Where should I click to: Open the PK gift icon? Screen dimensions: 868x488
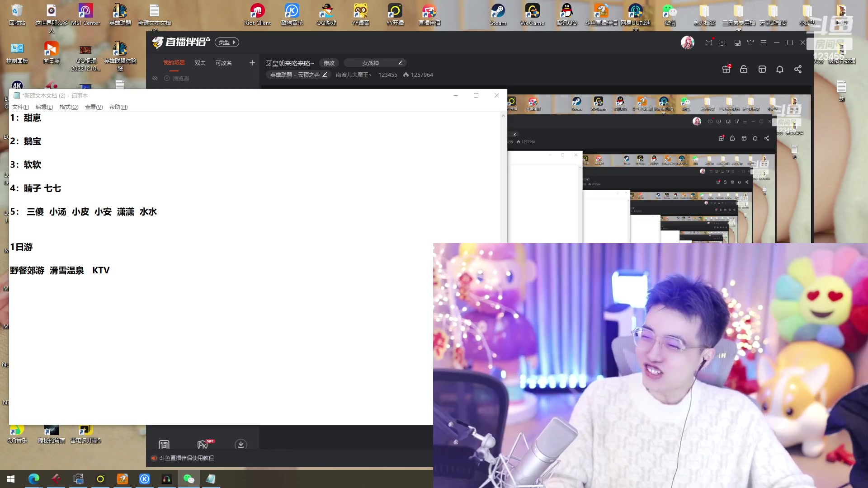pos(205,445)
